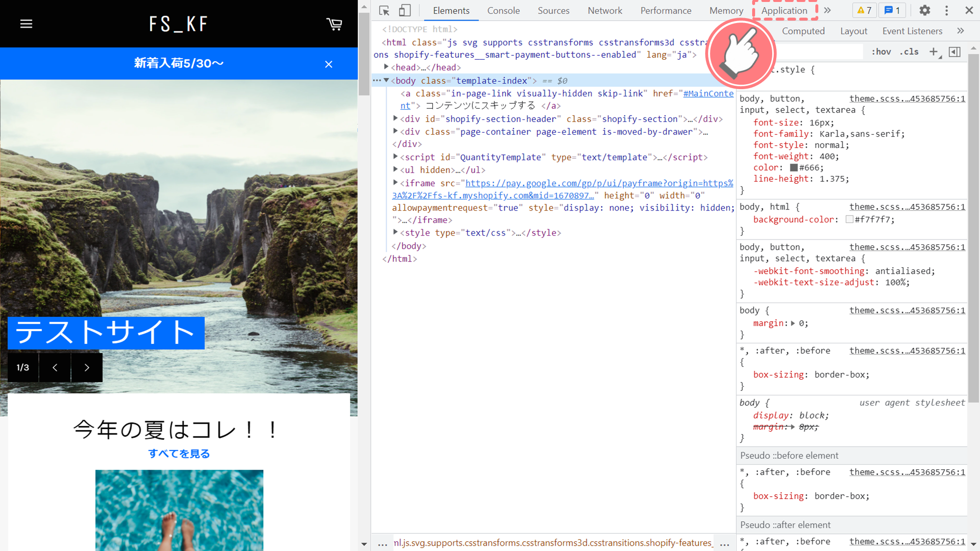Go to the Performance tab
Viewport: 980px width, 551px height.
click(665, 10)
